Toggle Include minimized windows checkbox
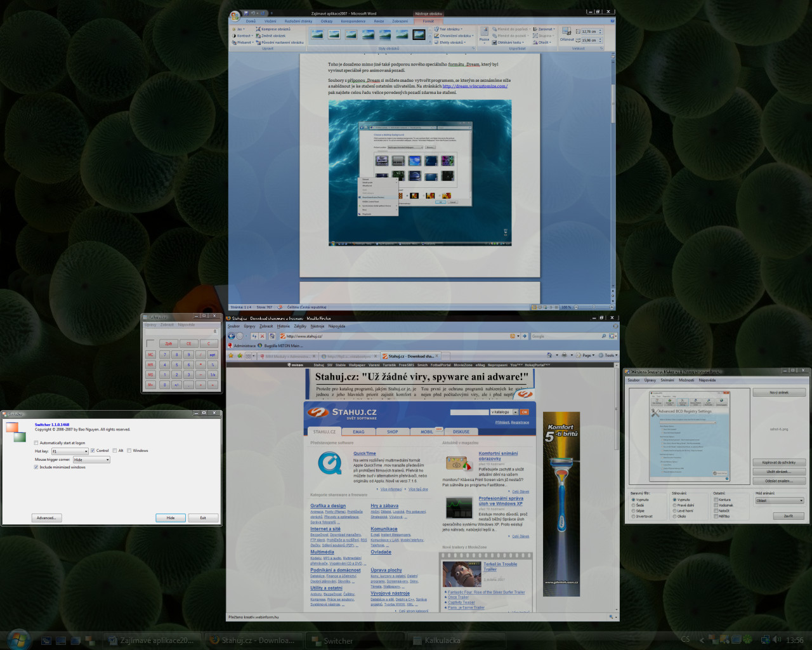 tap(36, 467)
